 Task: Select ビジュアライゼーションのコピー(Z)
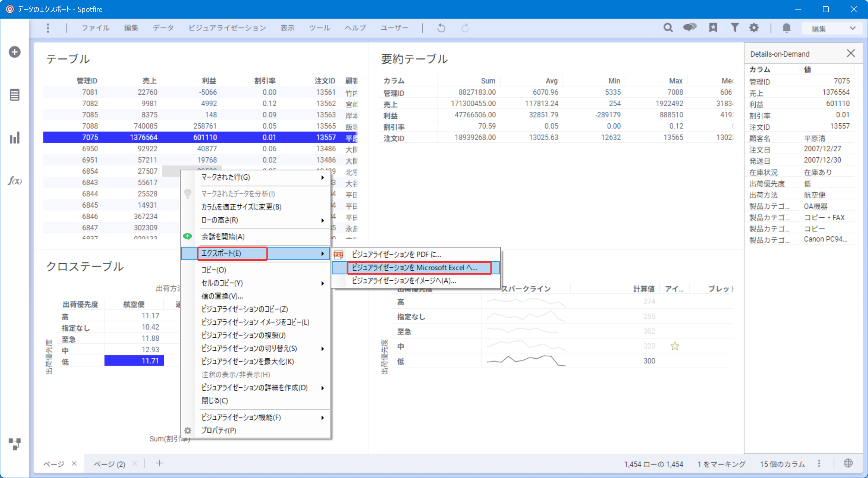256,309
